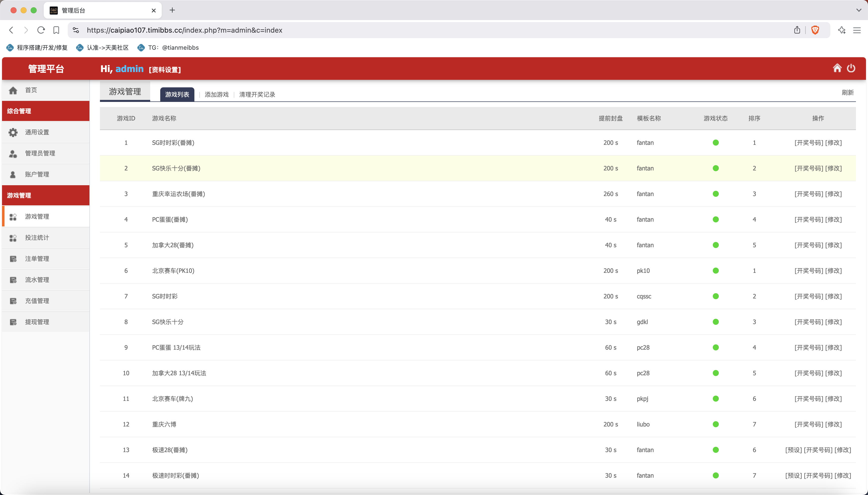Click [开奖号码] for 北京赛车(PK10)
Viewport: 868px width, 495px height.
(809, 271)
